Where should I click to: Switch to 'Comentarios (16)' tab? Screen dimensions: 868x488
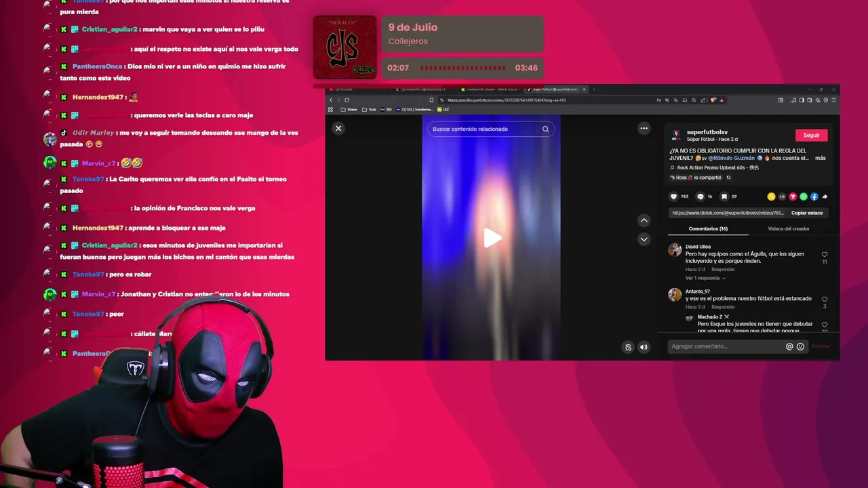708,228
